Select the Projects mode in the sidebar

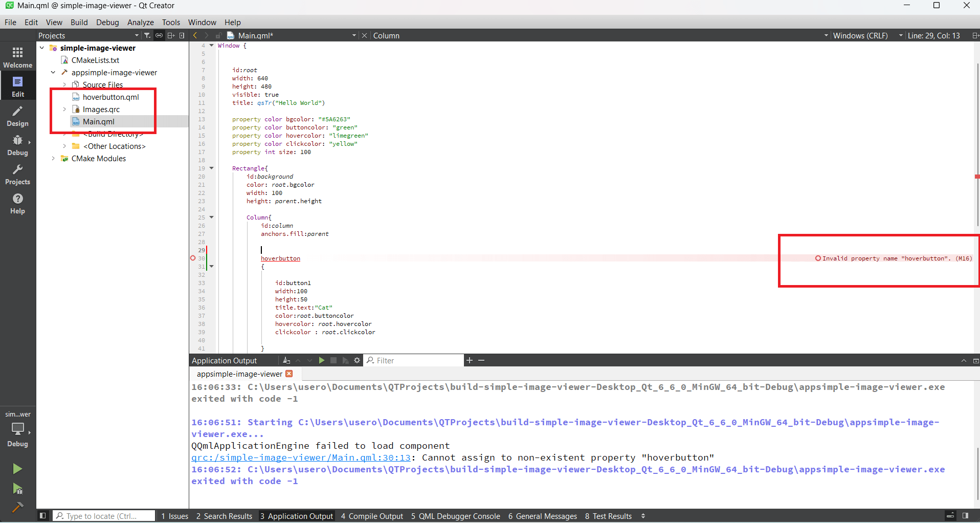17,176
